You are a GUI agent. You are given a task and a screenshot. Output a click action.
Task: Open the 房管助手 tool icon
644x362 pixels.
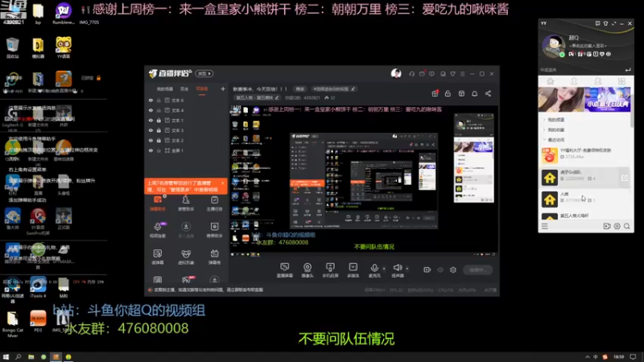pyautogui.click(x=186, y=204)
